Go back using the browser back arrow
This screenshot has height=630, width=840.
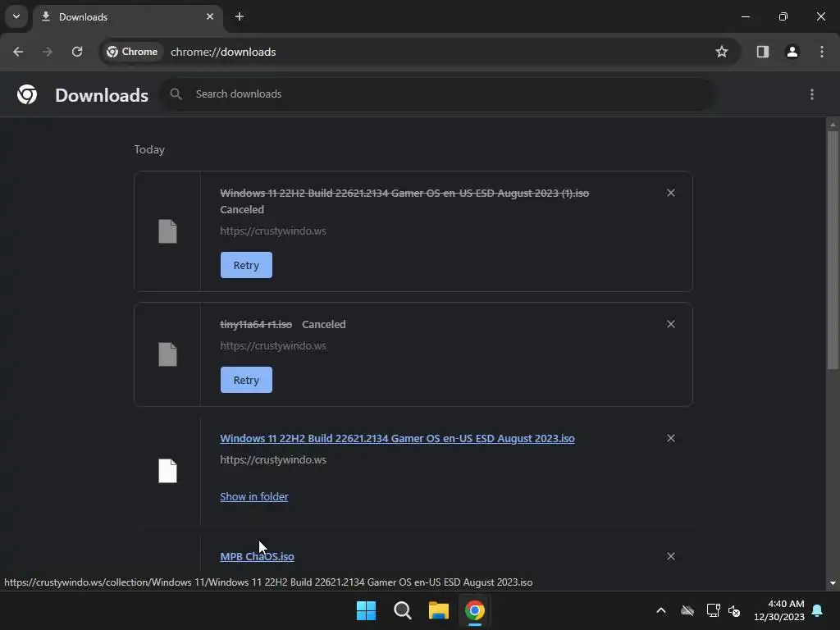[18, 52]
